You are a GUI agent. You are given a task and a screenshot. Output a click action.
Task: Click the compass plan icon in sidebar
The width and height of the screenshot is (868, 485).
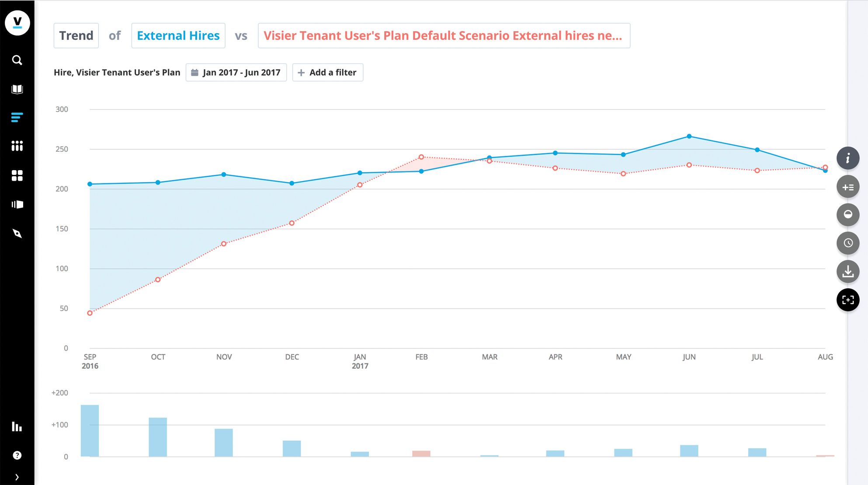click(17, 233)
